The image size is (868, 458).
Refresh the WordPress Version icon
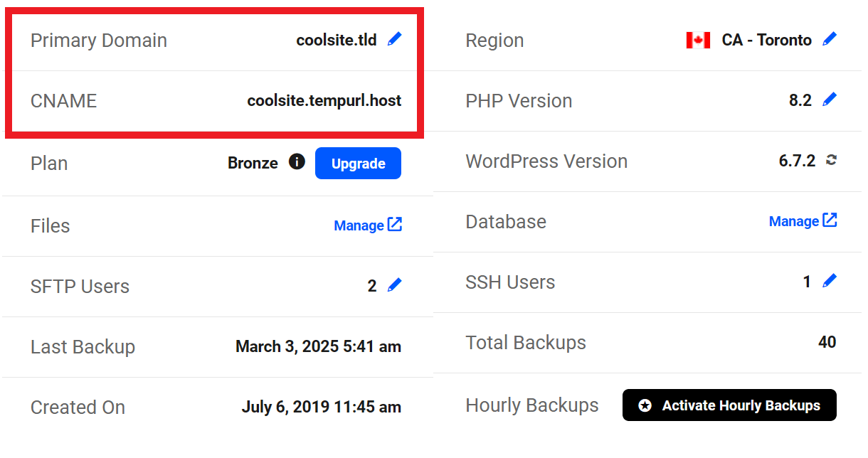(x=831, y=160)
